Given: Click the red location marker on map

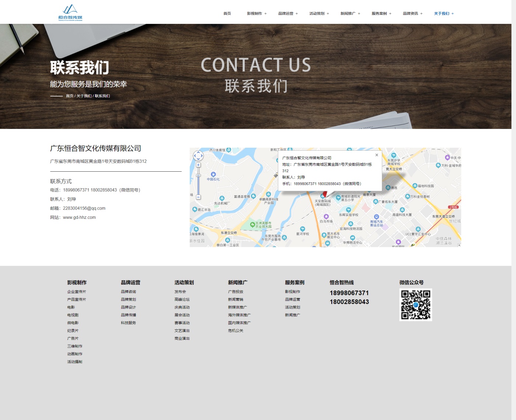Looking at the screenshot, I should click(325, 194).
